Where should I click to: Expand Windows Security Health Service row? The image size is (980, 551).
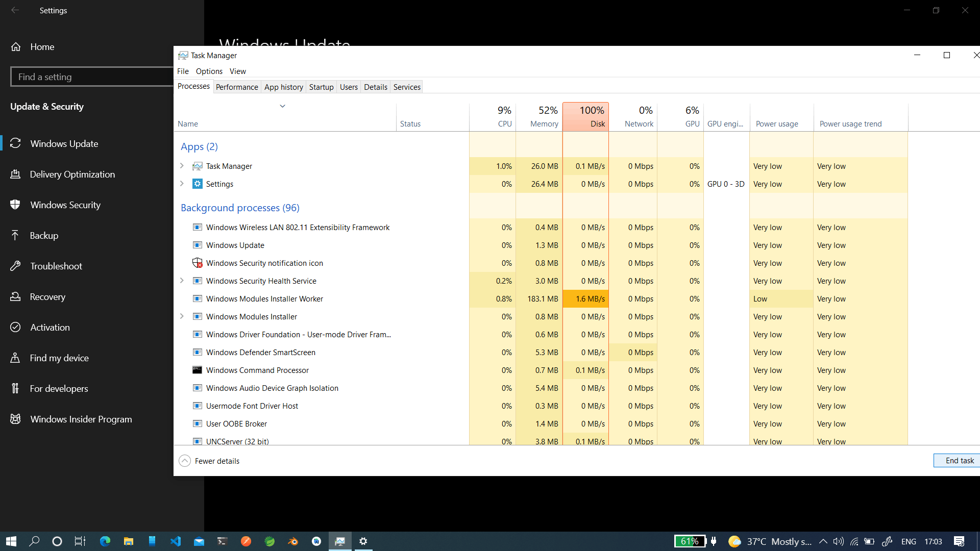[x=182, y=281]
